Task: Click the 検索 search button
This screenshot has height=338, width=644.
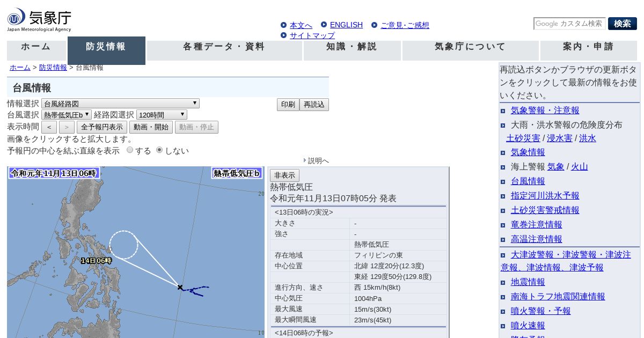Action: [x=623, y=24]
